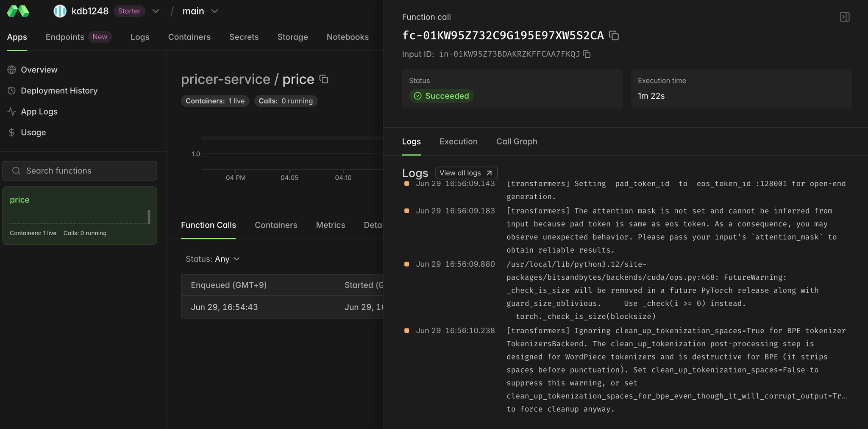Click the 04:05 chart axis label
Image resolution: width=868 pixels, height=429 pixels.
click(x=289, y=178)
